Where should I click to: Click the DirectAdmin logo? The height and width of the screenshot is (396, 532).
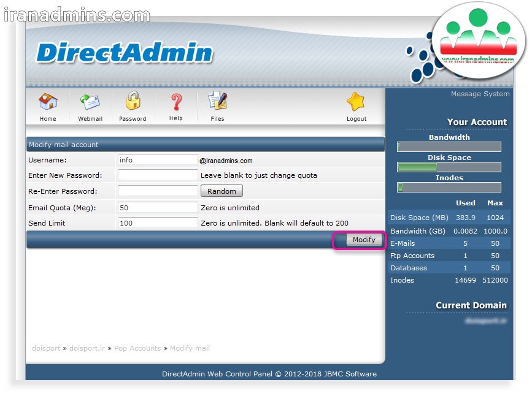125,53
